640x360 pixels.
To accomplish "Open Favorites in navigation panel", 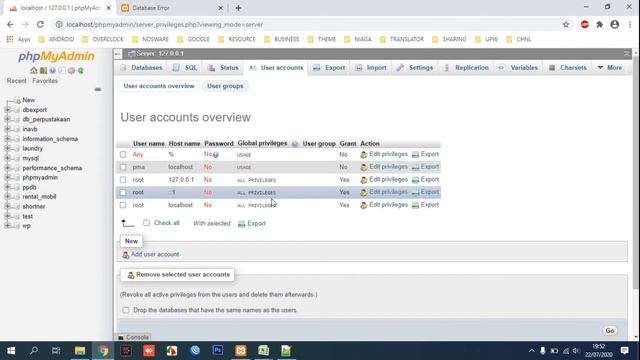I will (45, 81).
